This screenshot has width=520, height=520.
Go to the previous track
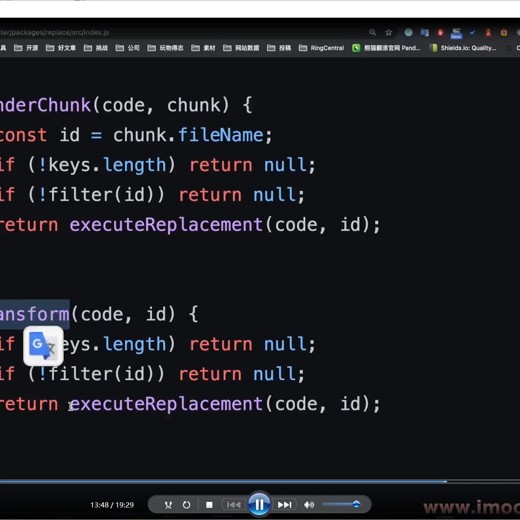tap(234, 505)
